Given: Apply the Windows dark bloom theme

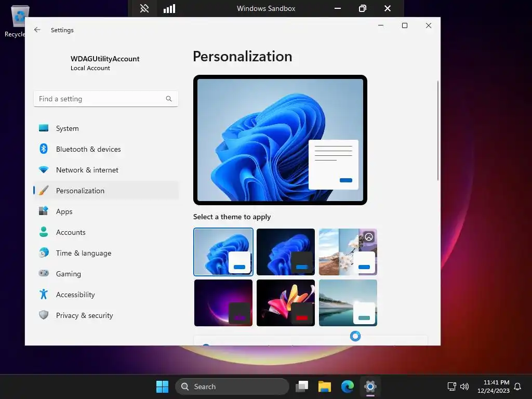Looking at the screenshot, I should [286, 252].
